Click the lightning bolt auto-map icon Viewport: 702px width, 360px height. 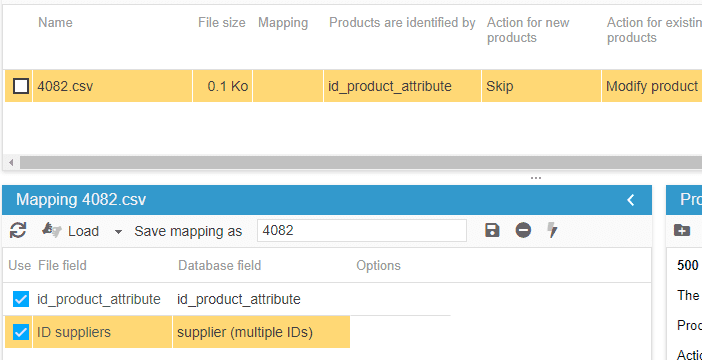pyautogui.click(x=552, y=230)
